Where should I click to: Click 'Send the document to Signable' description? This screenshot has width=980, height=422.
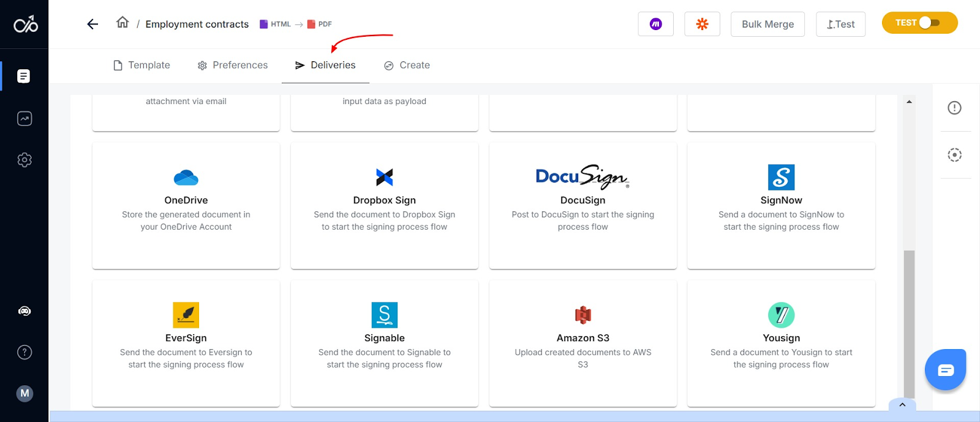[385, 358]
